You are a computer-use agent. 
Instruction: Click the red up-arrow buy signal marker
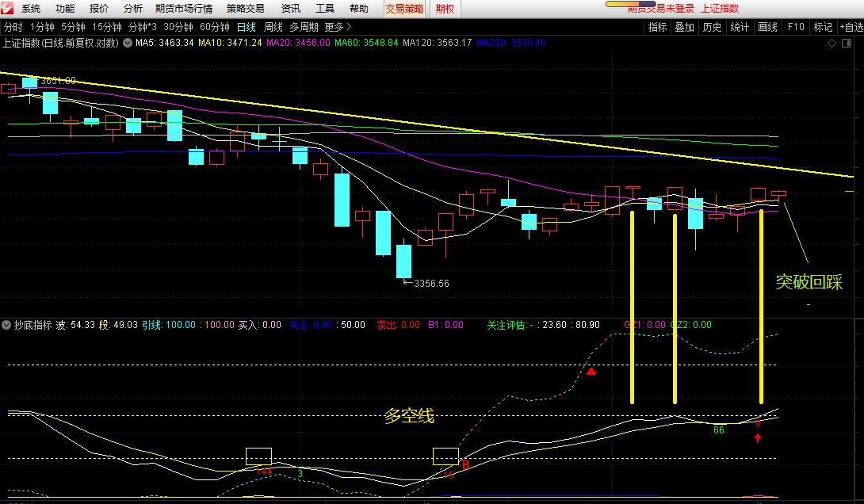click(x=758, y=437)
